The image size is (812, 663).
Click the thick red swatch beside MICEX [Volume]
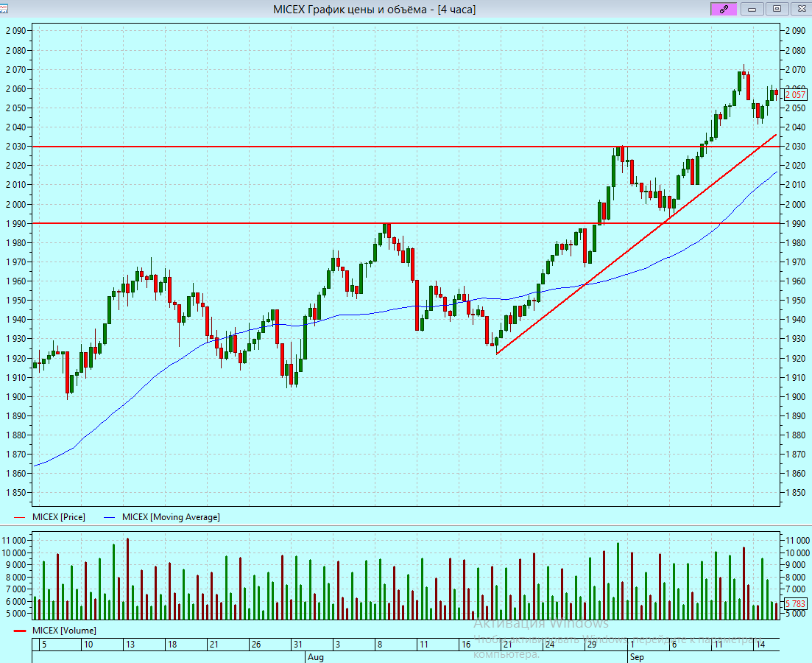click(x=20, y=631)
